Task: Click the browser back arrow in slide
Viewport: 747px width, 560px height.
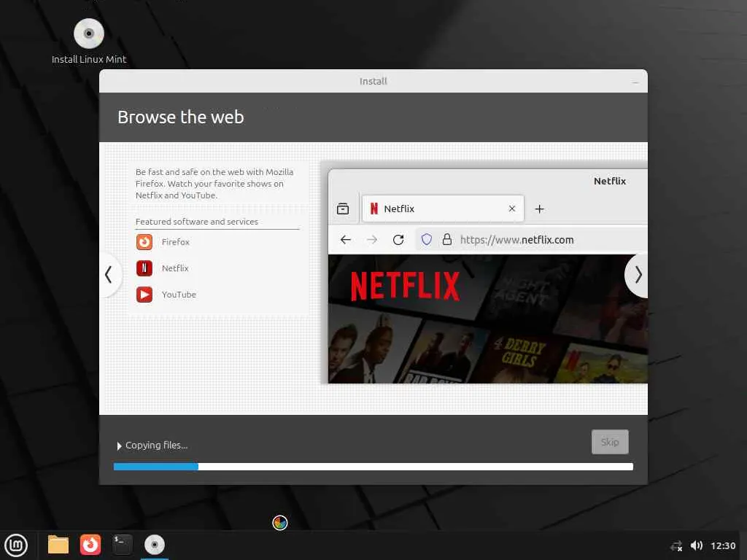Action: click(x=346, y=239)
